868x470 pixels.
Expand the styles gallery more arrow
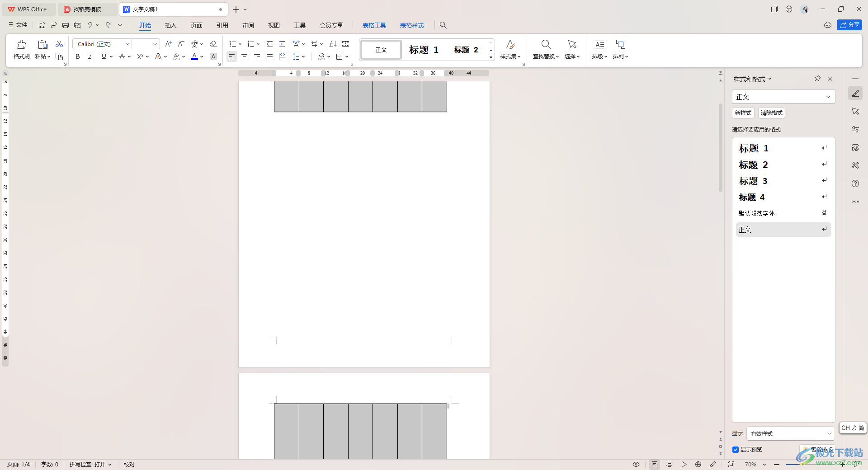tap(491, 57)
